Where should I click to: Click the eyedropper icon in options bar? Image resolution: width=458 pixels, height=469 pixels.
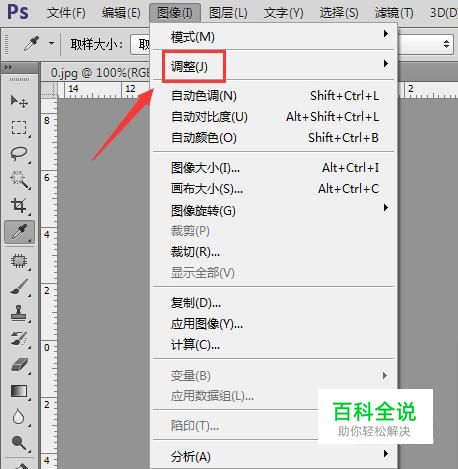[31, 43]
